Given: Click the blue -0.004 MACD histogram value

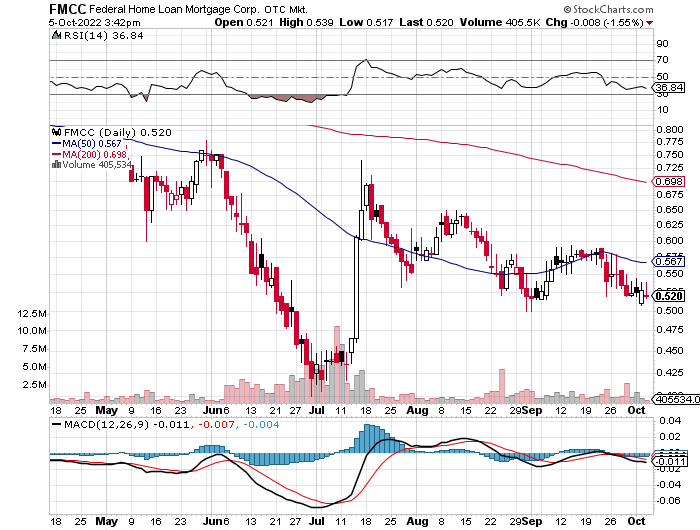Looking at the screenshot, I should coord(261,424).
